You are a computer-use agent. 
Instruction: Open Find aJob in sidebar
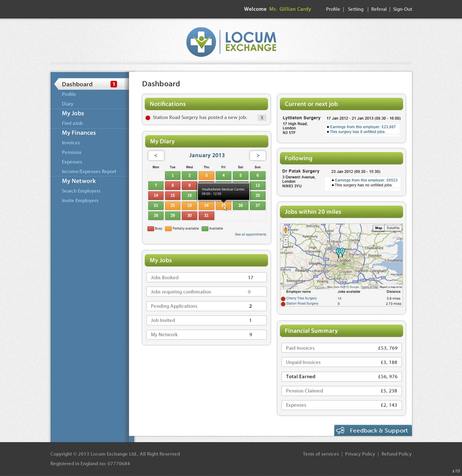pos(72,123)
